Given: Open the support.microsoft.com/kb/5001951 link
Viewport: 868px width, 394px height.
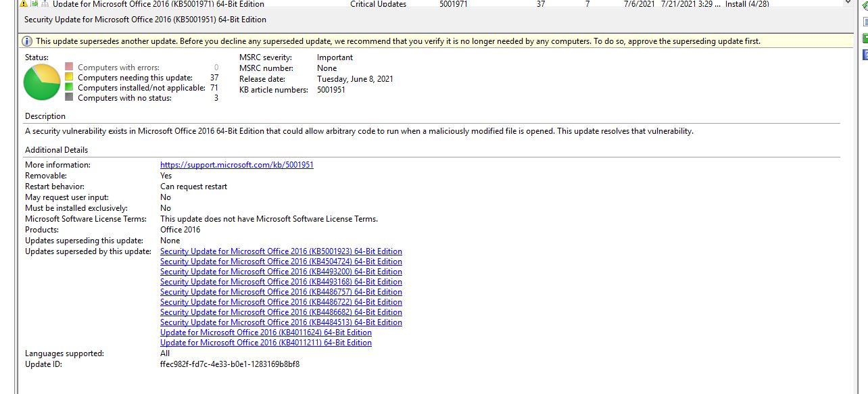Looking at the screenshot, I should [x=236, y=164].
